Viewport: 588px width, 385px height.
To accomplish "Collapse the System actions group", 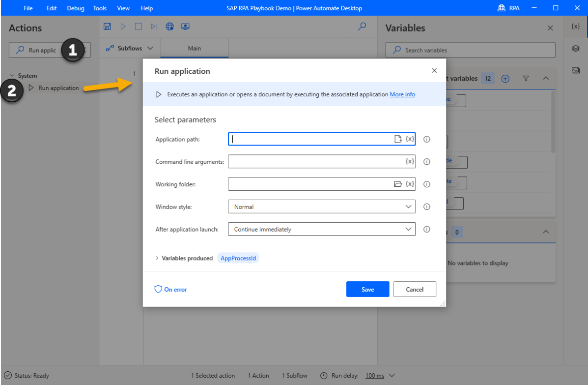I will [x=12, y=75].
